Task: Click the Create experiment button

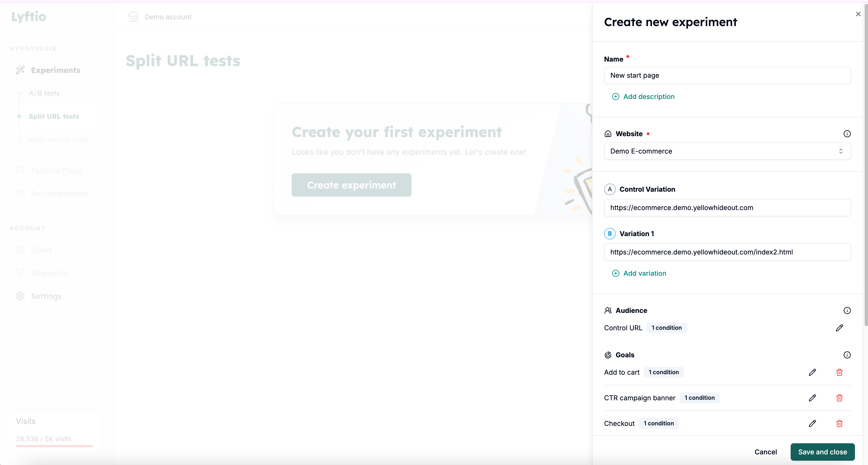Action: coord(351,185)
